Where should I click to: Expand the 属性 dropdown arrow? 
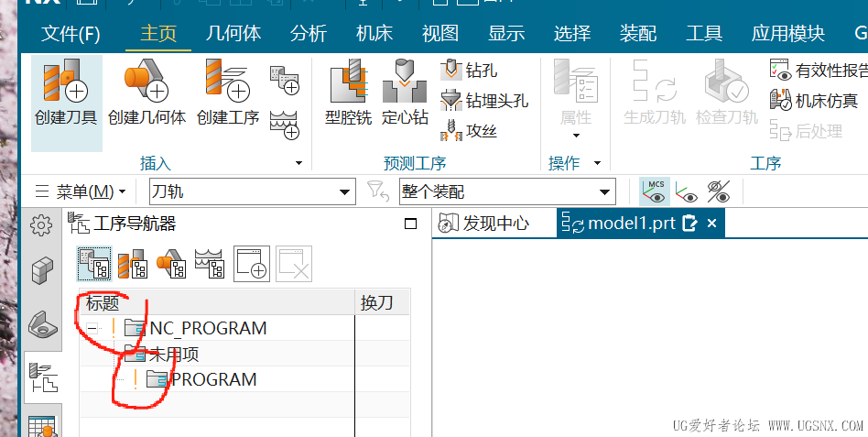tap(576, 136)
